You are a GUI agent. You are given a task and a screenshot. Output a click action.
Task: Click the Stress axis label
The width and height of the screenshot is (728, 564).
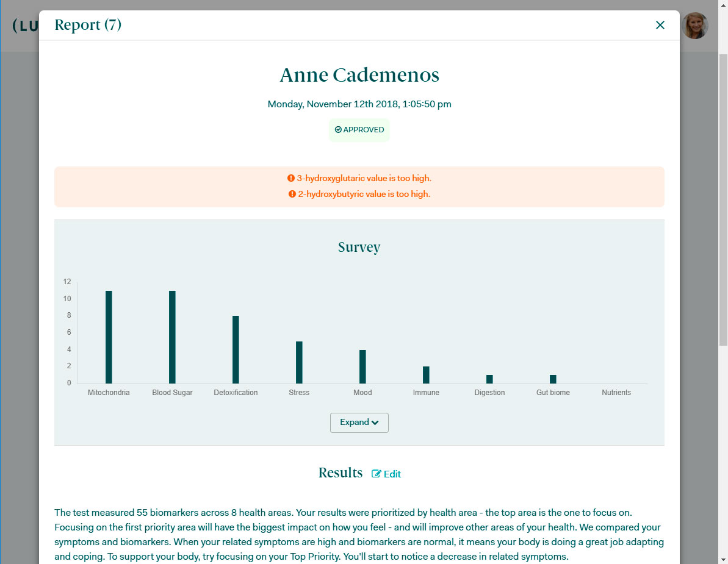299,393
